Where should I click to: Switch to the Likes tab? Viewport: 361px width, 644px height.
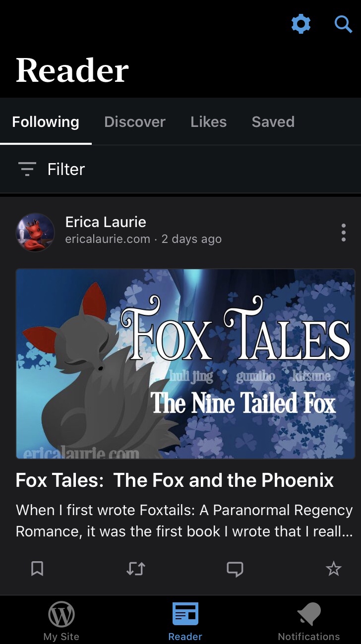[208, 122]
